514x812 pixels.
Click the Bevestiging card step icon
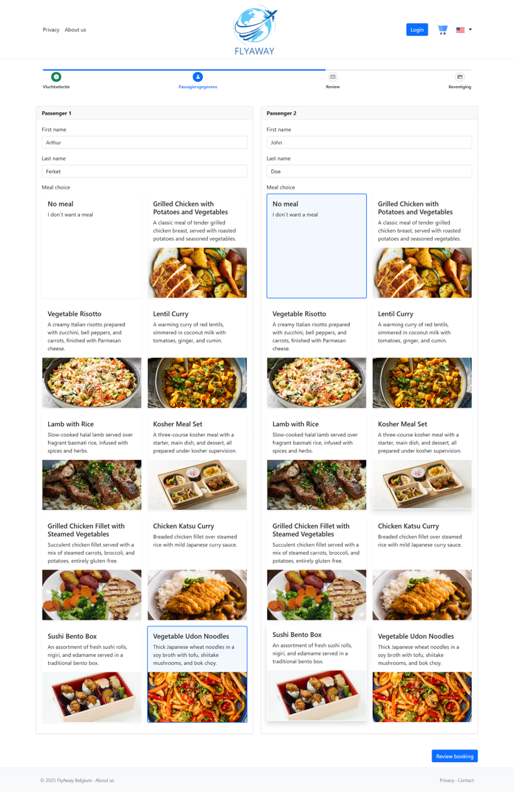pos(460,77)
